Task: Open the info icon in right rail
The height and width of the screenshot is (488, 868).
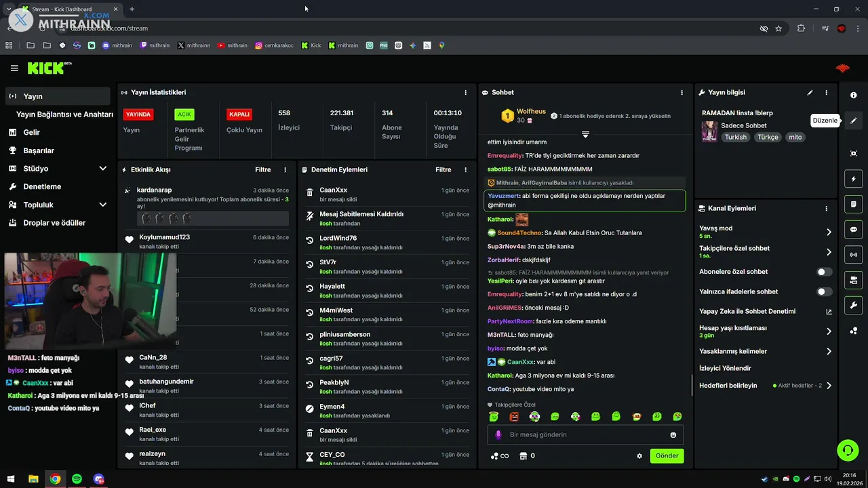Action: tap(854, 96)
